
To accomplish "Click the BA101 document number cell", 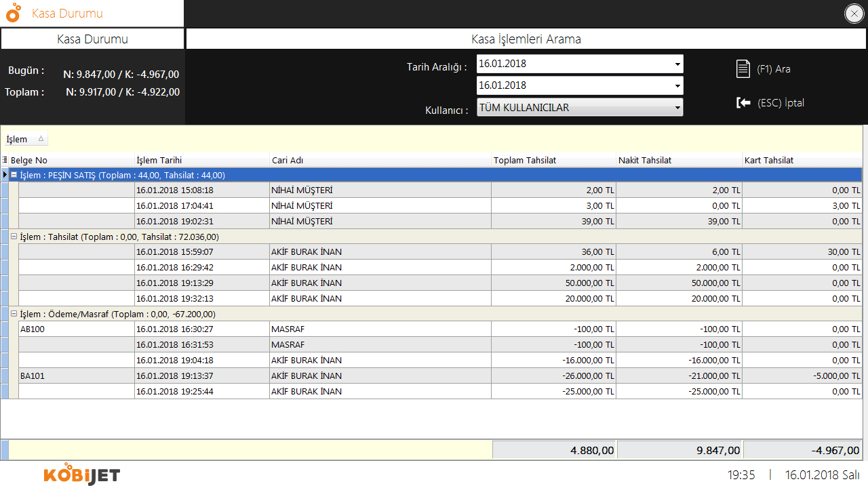I will 77,375.
